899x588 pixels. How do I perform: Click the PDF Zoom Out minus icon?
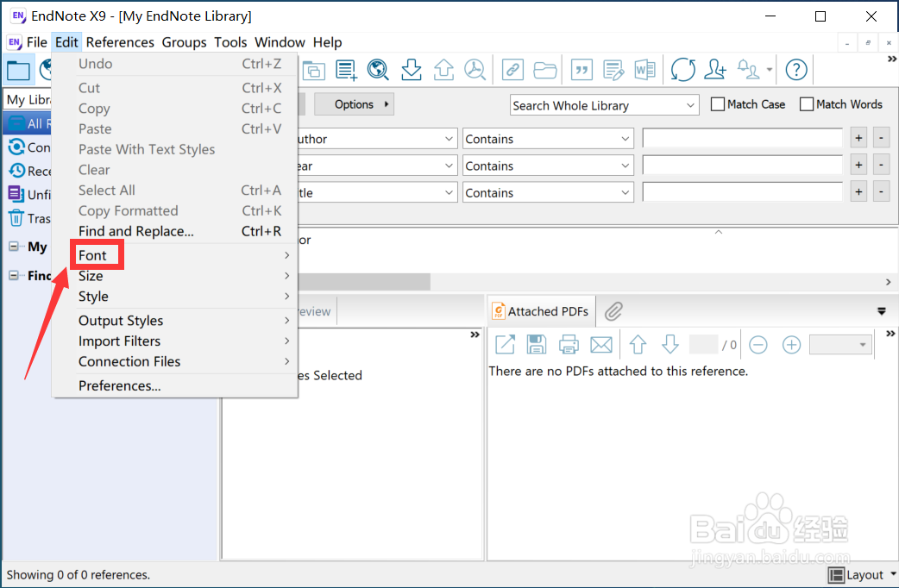[758, 344]
